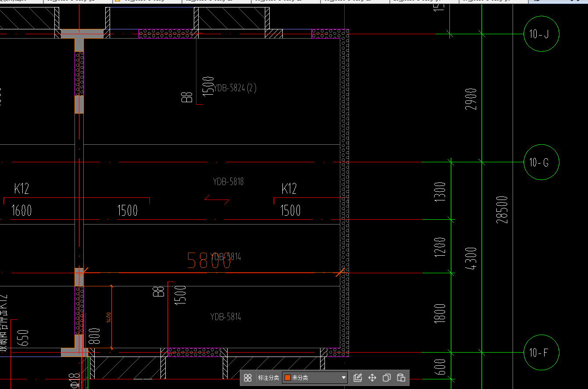Select the small orange 1400 dimension
588x389 pixels.
point(109,317)
